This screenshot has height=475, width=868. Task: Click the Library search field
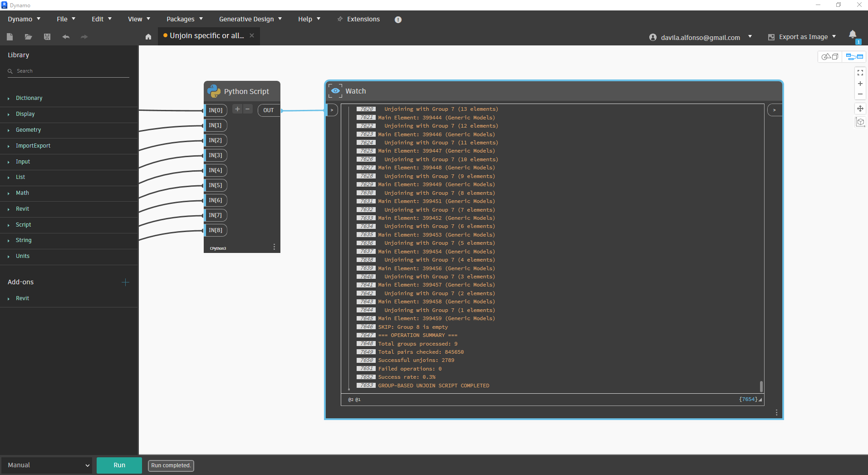(x=67, y=71)
